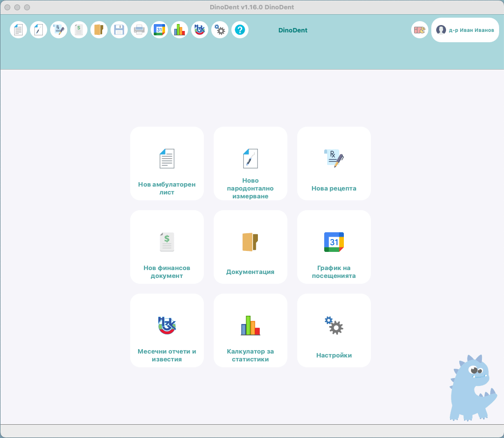The height and width of the screenshot is (438, 504).
Task: Click the tooth icon near the profile
Action: [x=420, y=30]
